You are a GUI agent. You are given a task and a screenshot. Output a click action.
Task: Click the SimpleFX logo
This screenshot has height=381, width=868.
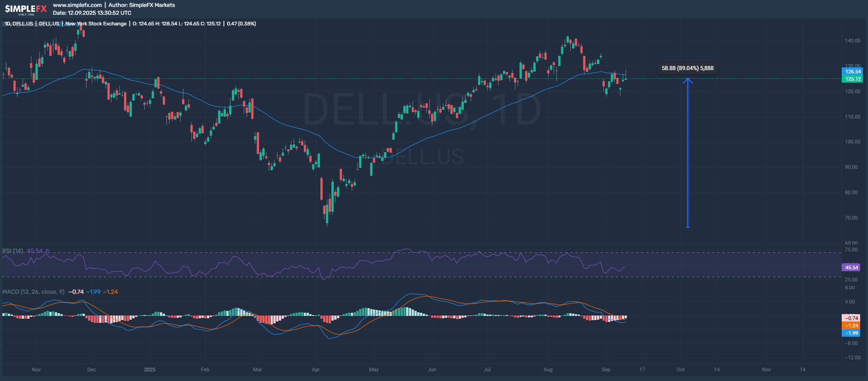(25, 9)
